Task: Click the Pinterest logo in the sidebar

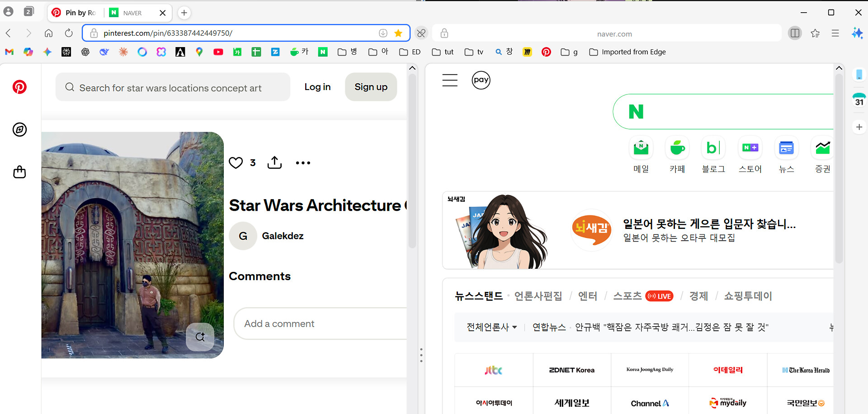Action: click(x=19, y=87)
